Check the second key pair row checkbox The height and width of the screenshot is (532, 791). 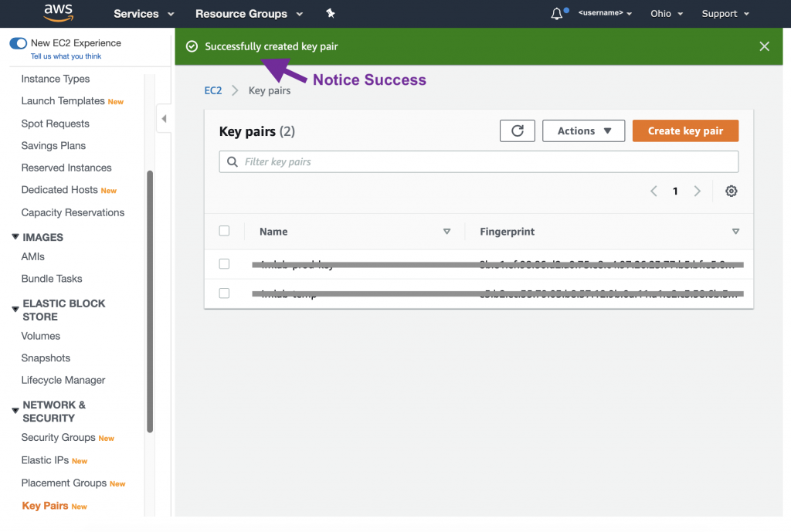point(224,293)
